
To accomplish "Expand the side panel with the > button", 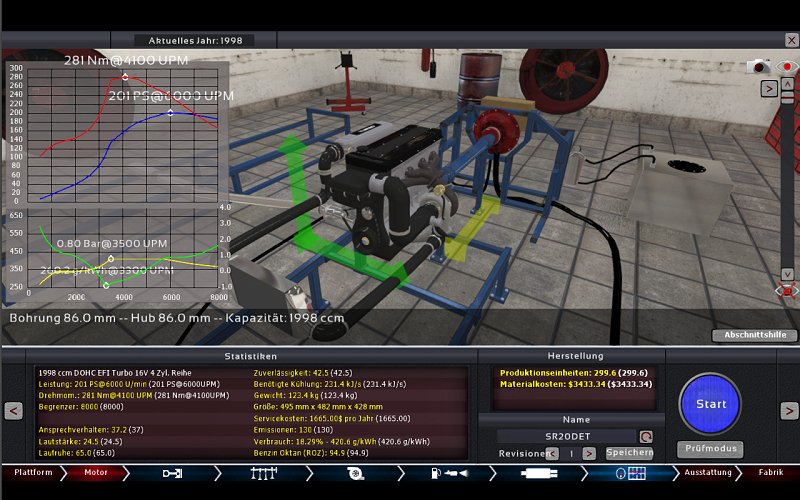I will pyautogui.click(x=769, y=89).
